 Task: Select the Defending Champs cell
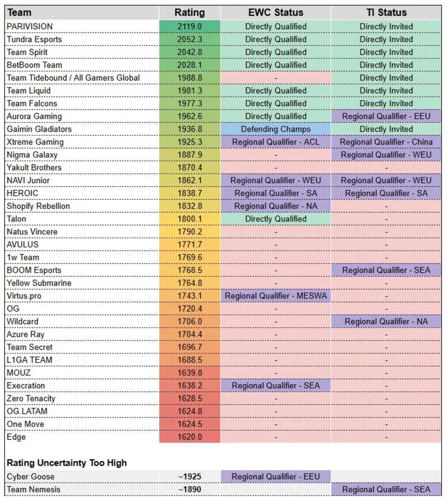(x=276, y=129)
